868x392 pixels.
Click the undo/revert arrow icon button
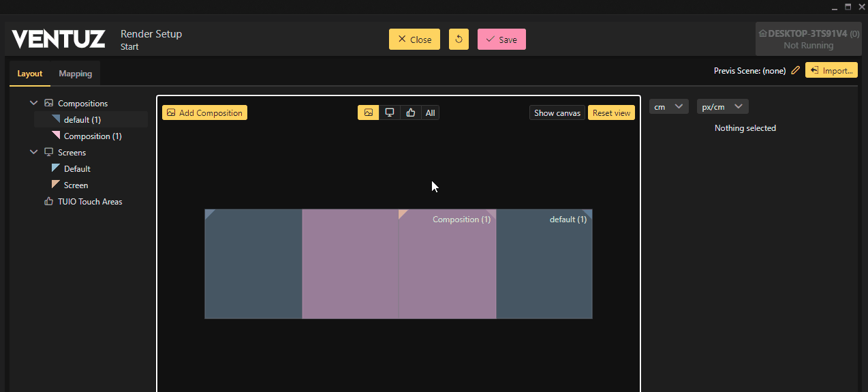pos(459,40)
